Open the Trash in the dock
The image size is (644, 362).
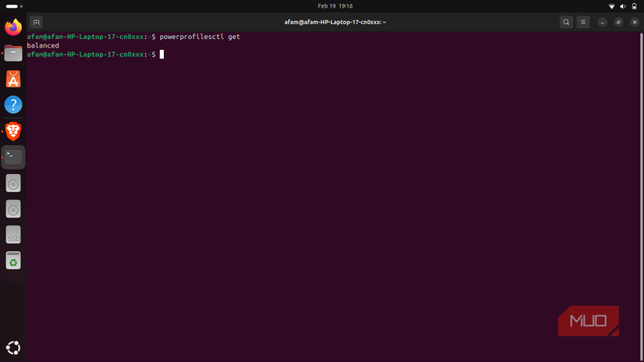pyautogui.click(x=13, y=261)
